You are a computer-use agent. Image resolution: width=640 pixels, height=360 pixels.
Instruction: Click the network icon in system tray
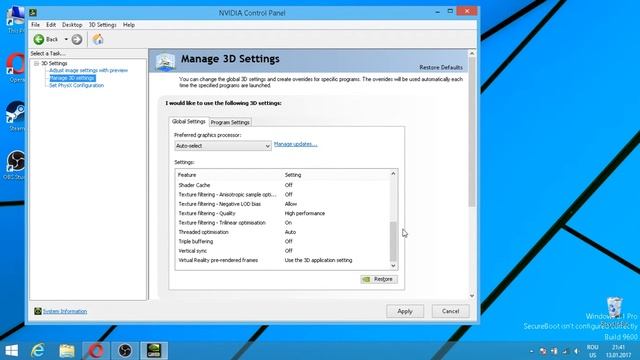tap(565, 351)
